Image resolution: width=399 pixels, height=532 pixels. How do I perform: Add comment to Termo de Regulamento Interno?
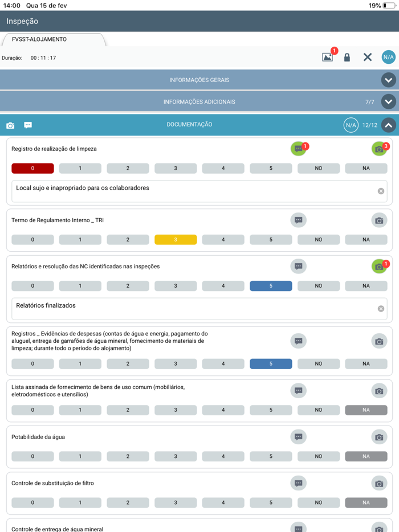pos(299,220)
